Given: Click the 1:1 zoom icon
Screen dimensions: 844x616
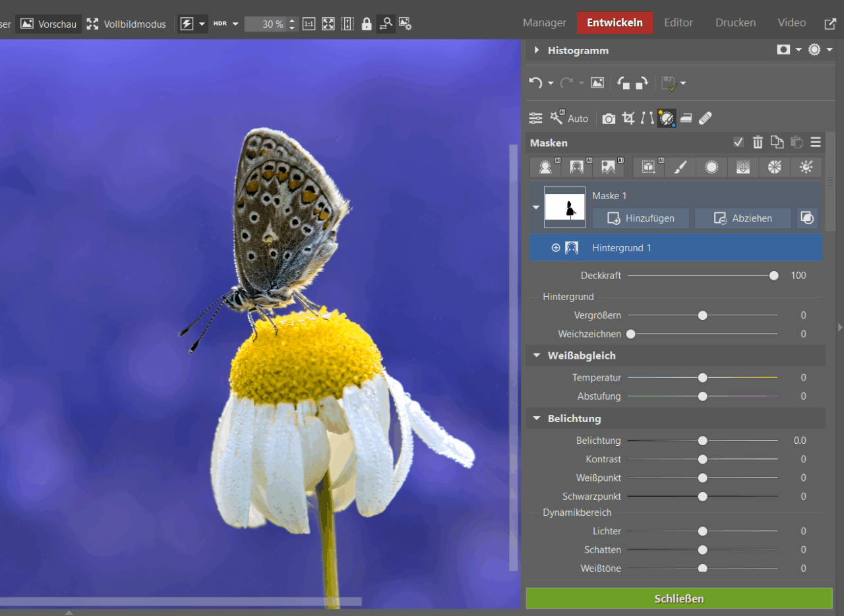Looking at the screenshot, I should [309, 24].
